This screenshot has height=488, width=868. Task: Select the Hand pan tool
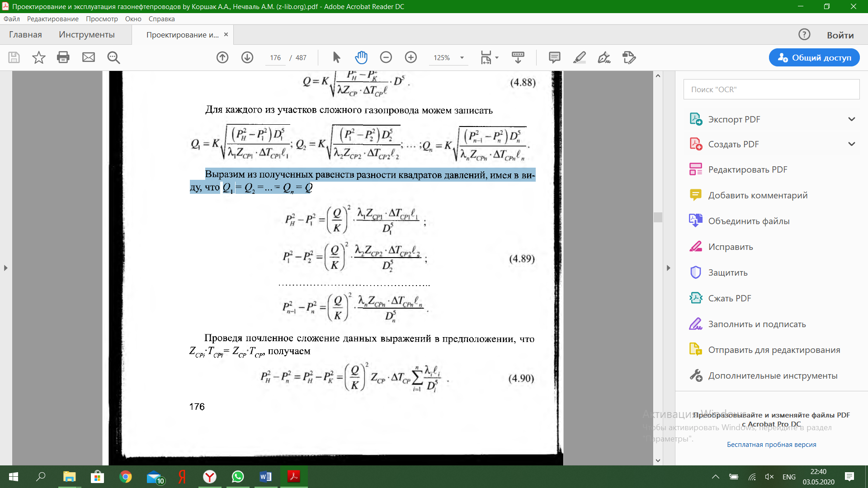361,57
